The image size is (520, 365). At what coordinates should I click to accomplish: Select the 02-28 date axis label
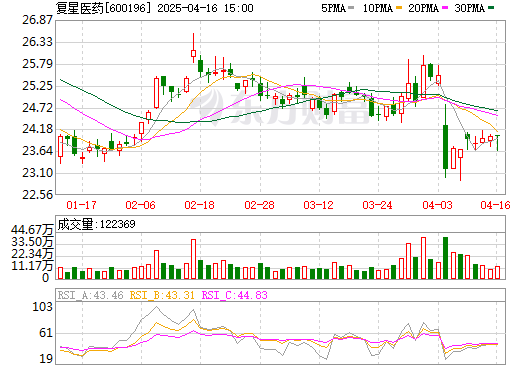pyautogui.click(x=259, y=205)
